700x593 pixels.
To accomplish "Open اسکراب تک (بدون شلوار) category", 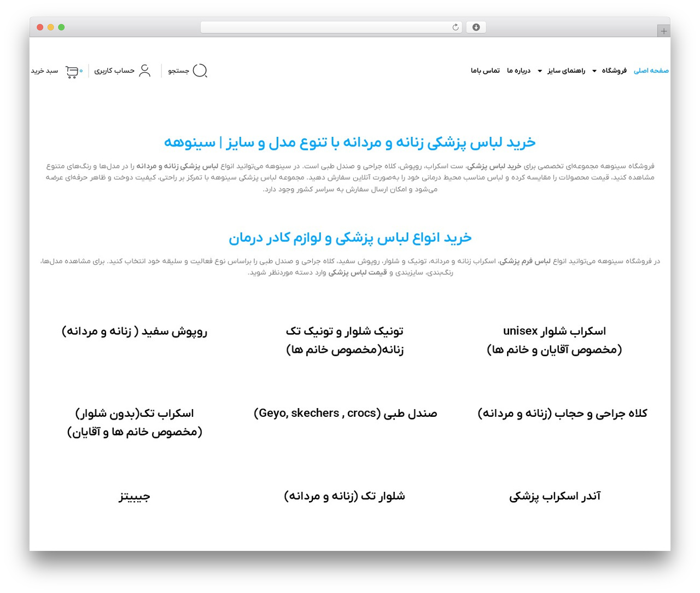I will [135, 422].
